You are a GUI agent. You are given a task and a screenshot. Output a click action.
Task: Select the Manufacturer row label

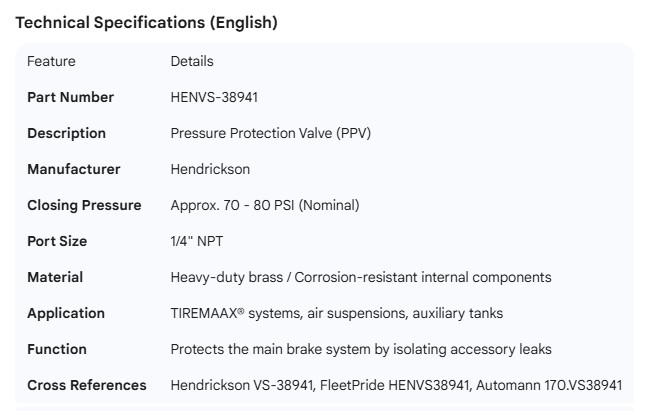coord(73,169)
